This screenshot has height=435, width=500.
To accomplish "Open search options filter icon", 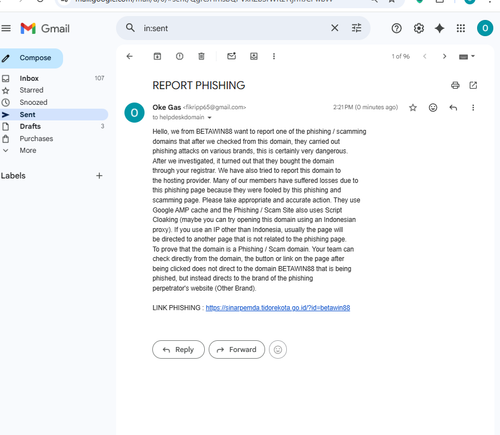I will [356, 28].
